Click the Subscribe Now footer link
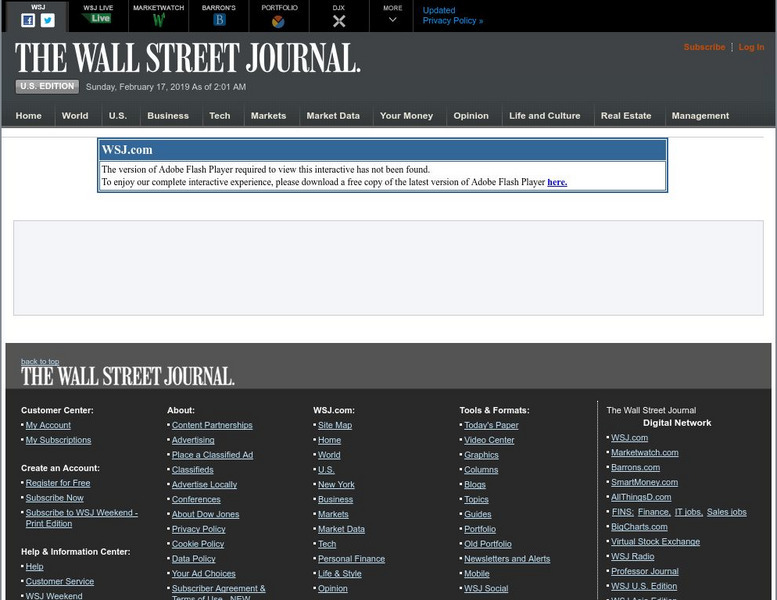 (x=55, y=498)
